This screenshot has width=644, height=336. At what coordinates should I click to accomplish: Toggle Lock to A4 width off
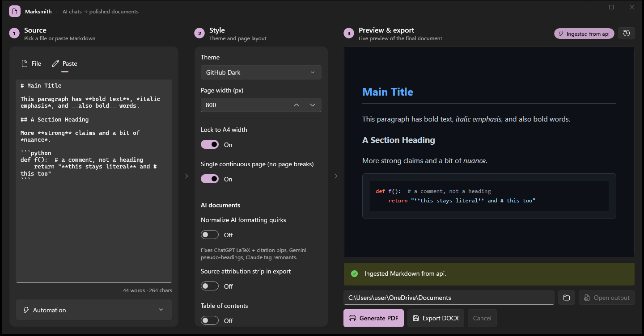click(210, 144)
